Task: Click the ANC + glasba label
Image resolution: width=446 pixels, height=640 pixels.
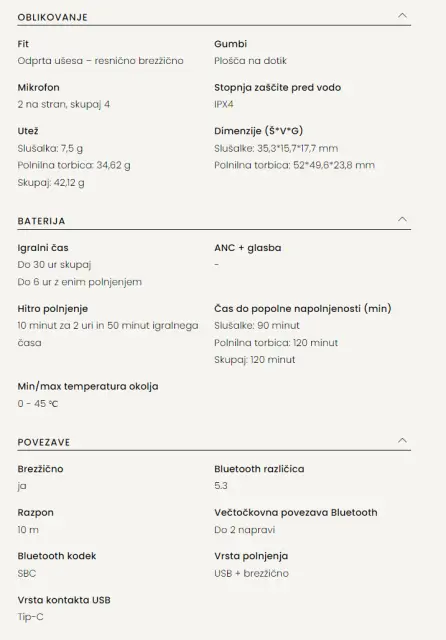Action: click(x=248, y=248)
